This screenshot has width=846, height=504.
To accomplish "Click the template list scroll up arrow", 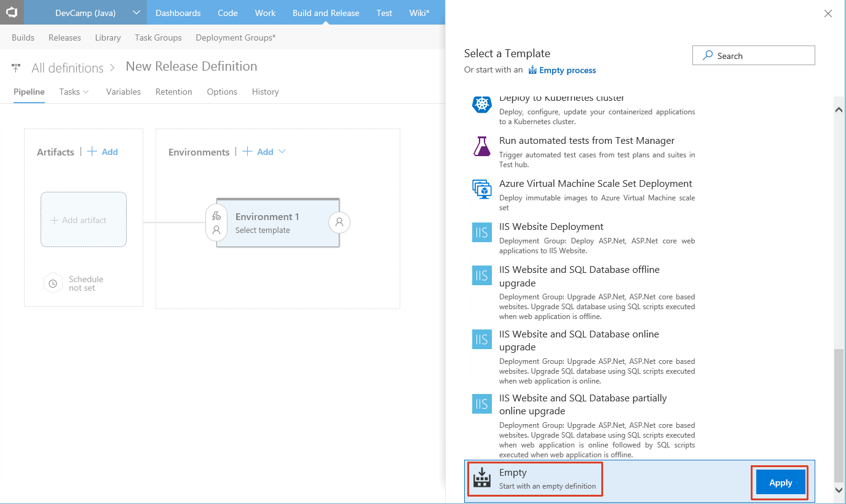I will tap(839, 109).
